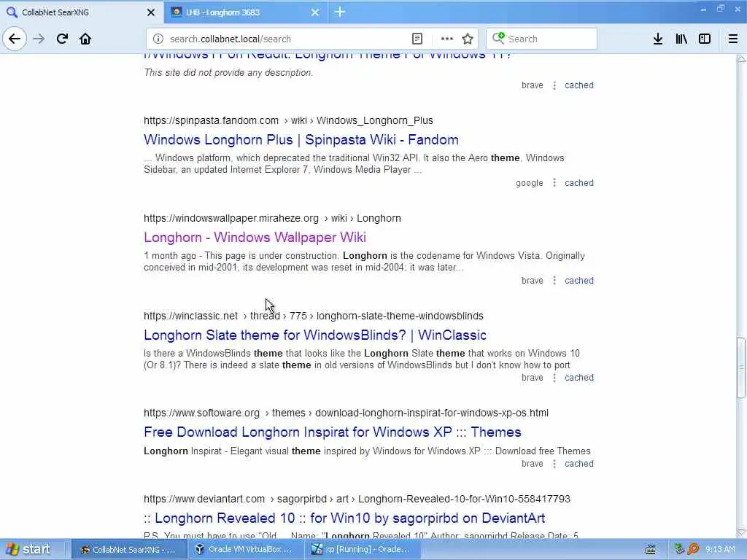Go back to the previous page
This screenshot has width=747, height=560.
pos(15,39)
